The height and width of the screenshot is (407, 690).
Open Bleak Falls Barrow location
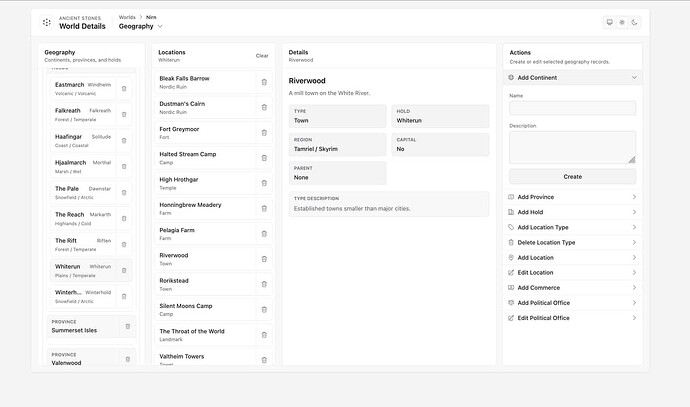(x=206, y=82)
